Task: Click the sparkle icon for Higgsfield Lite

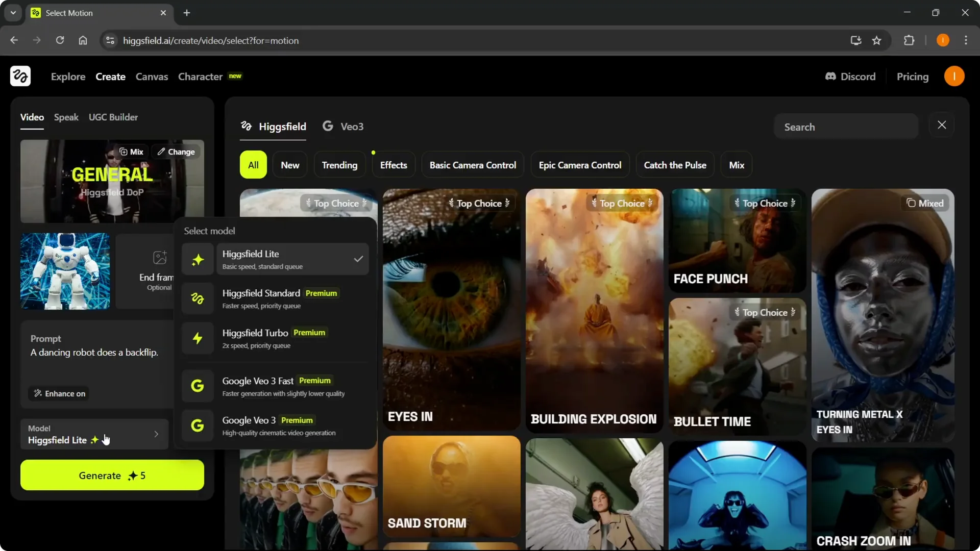Action: (198, 259)
